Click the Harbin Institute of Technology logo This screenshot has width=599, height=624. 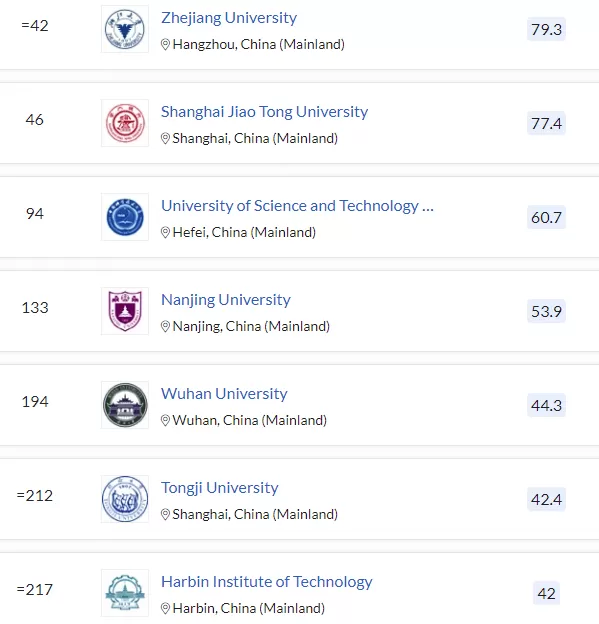point(125,593)
